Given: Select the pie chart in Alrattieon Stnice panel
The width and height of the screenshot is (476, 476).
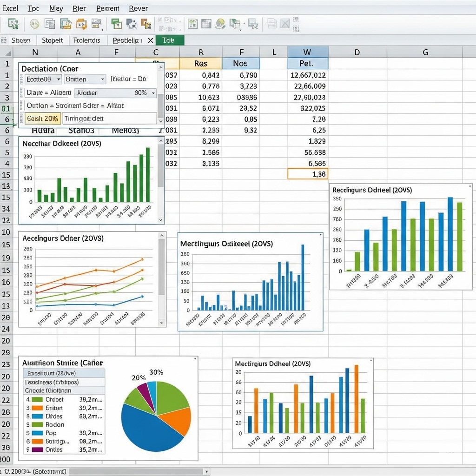Looking at the screenshot, I should tap(156, 416).
